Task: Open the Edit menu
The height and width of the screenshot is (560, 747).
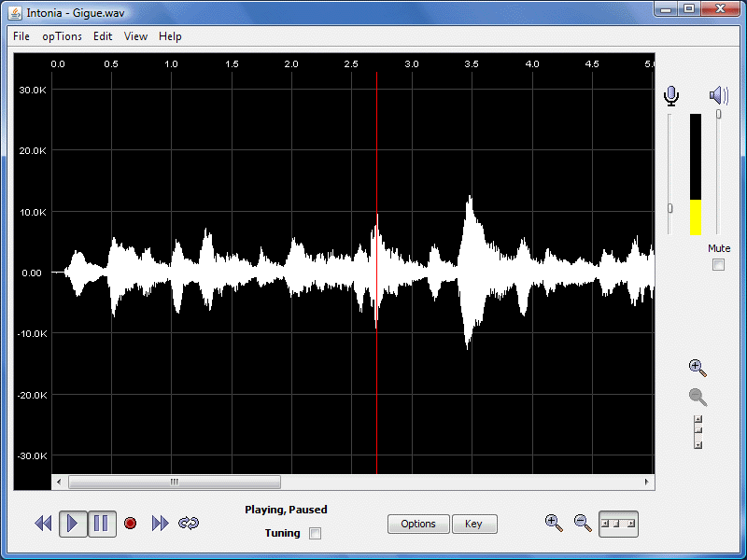Action: pyautogui.click(x=103, y=36)
